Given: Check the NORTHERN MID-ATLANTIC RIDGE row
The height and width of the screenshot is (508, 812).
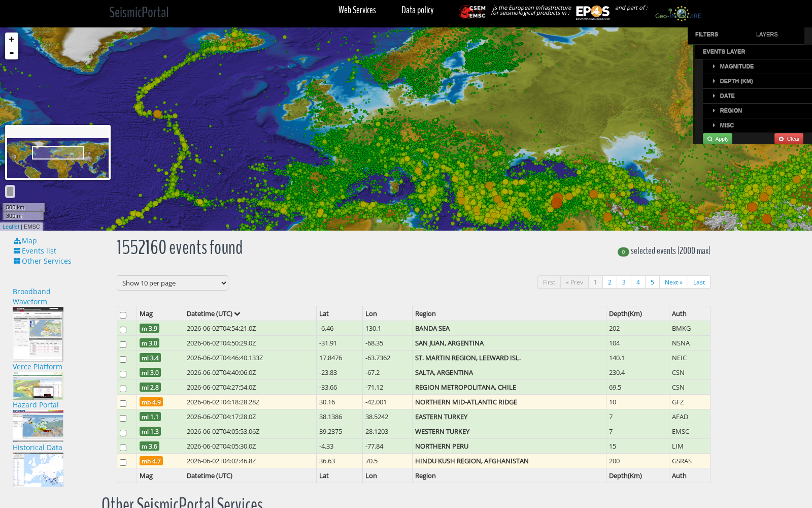Looking at the screenshot, I should 123,403.
